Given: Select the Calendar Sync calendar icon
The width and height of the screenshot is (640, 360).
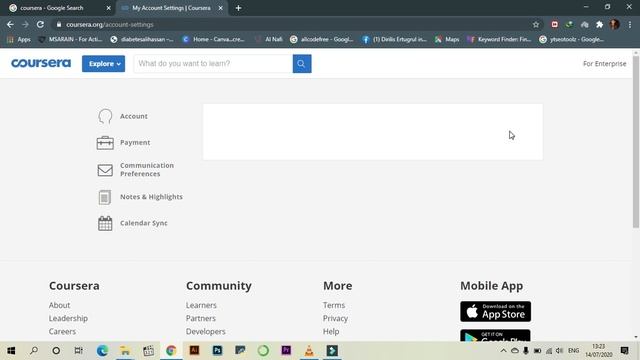Looking at the screenshot, I should [x=105, y=223].
